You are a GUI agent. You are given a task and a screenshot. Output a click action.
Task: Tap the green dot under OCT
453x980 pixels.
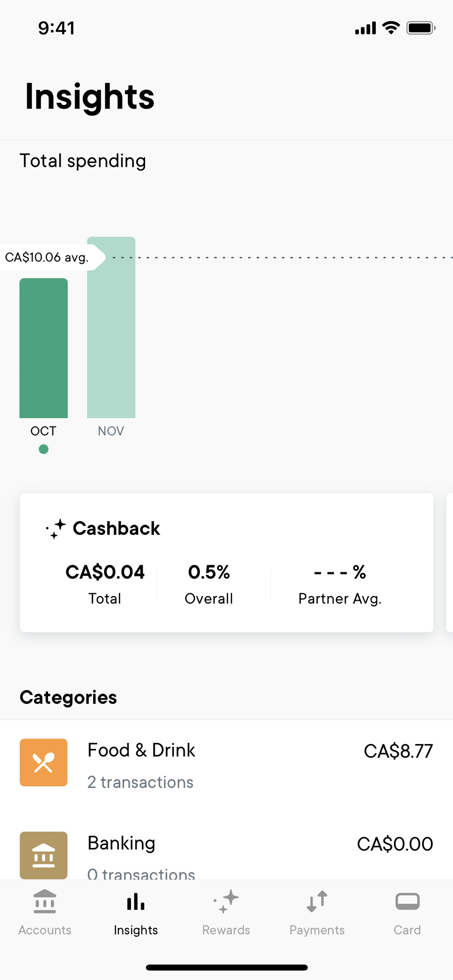(x=44, y=449)
